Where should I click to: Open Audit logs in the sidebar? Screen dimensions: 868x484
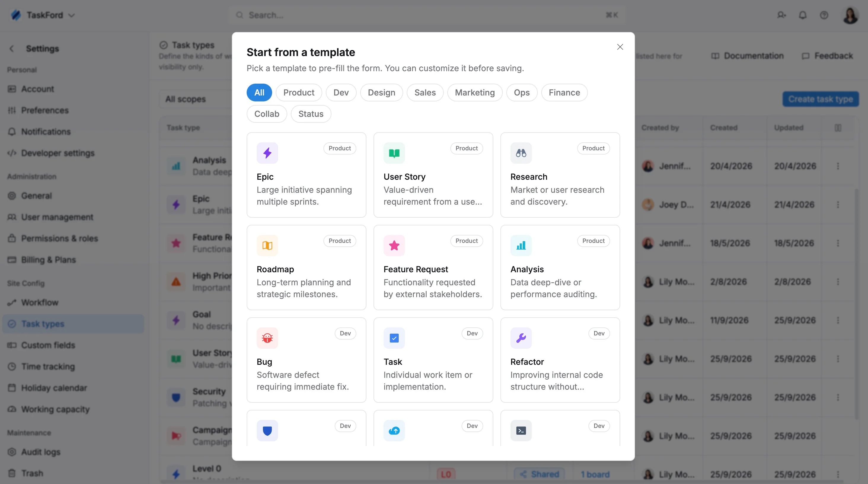[x=73, y=452]
